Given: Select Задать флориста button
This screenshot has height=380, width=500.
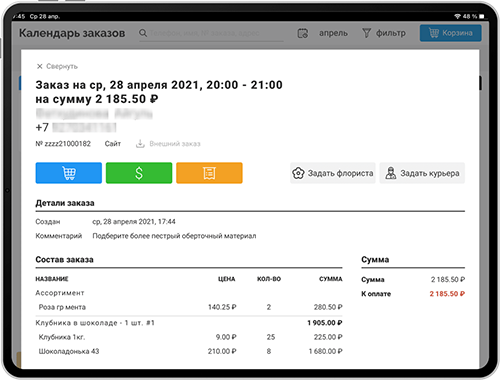Looking at the screenshot, I should (333, 173).
